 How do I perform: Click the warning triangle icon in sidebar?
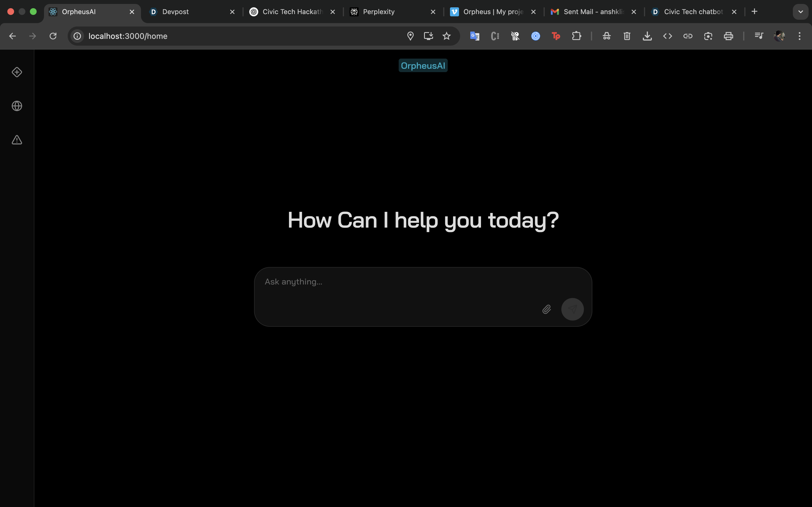[17, 140]
